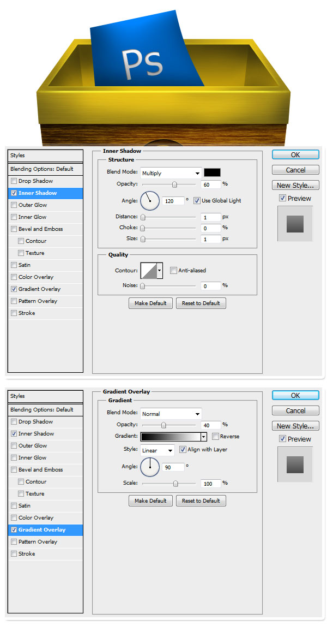Click OK in the Inner Shadow settings dialog
The image size is (327, 644).
(295, 155)
